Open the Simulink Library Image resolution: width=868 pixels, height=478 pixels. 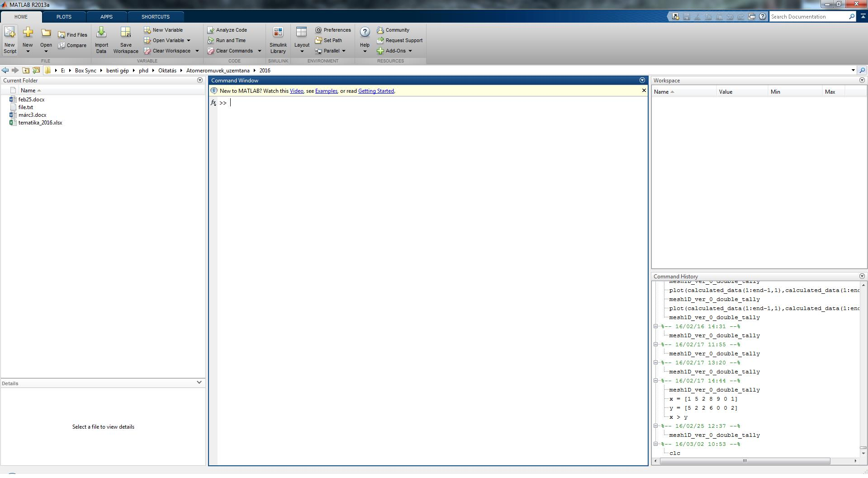[278, 40]
